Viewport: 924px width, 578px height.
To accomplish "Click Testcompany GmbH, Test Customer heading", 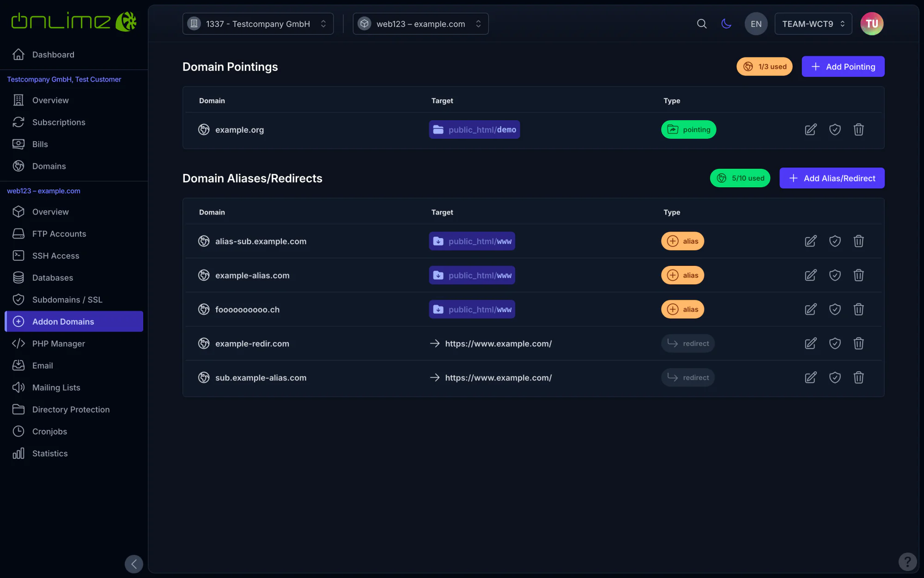I will click(64, 79).
